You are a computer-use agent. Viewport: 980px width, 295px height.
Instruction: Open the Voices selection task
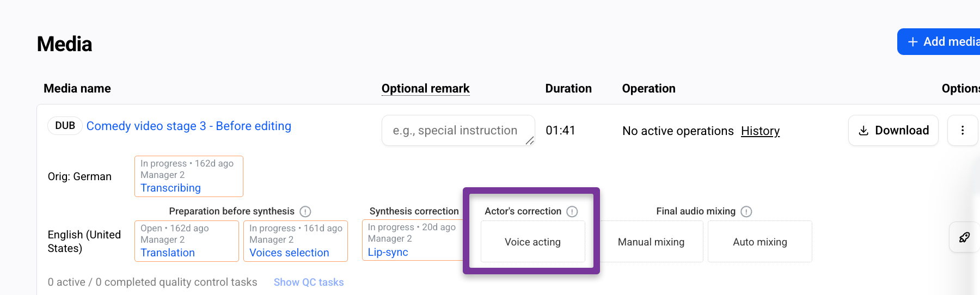[289, 253]
